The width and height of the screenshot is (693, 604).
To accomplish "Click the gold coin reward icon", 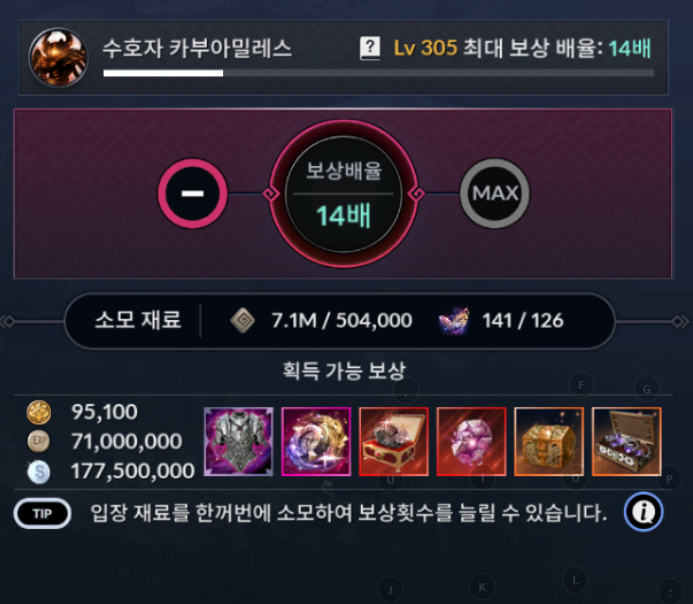I will (39, 412).
